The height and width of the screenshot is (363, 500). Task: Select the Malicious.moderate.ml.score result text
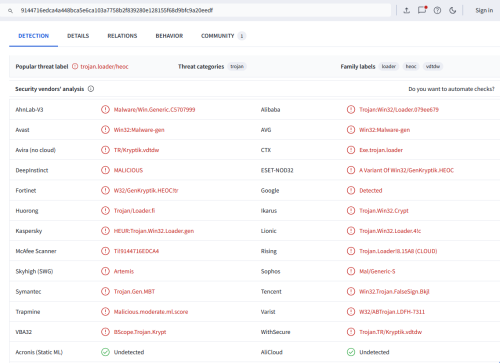pyautogui.click(x=151, y=312)
